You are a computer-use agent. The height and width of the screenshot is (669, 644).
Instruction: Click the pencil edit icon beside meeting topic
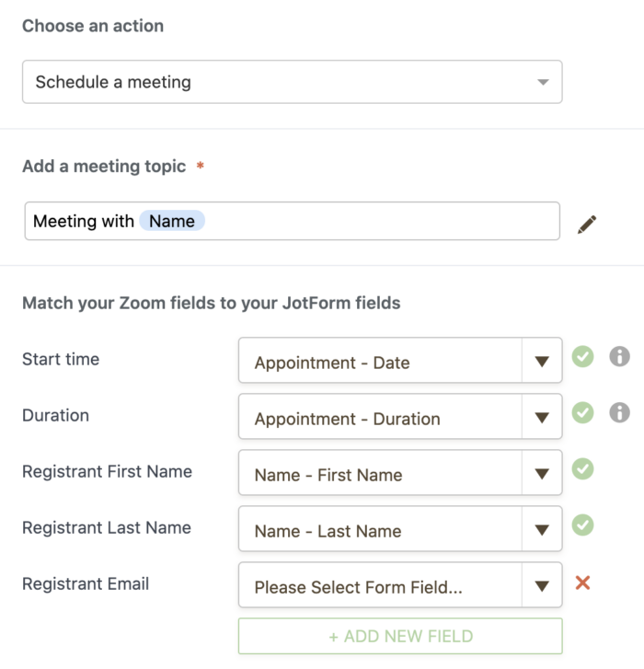pyautogui.click(x=587, y=224)
